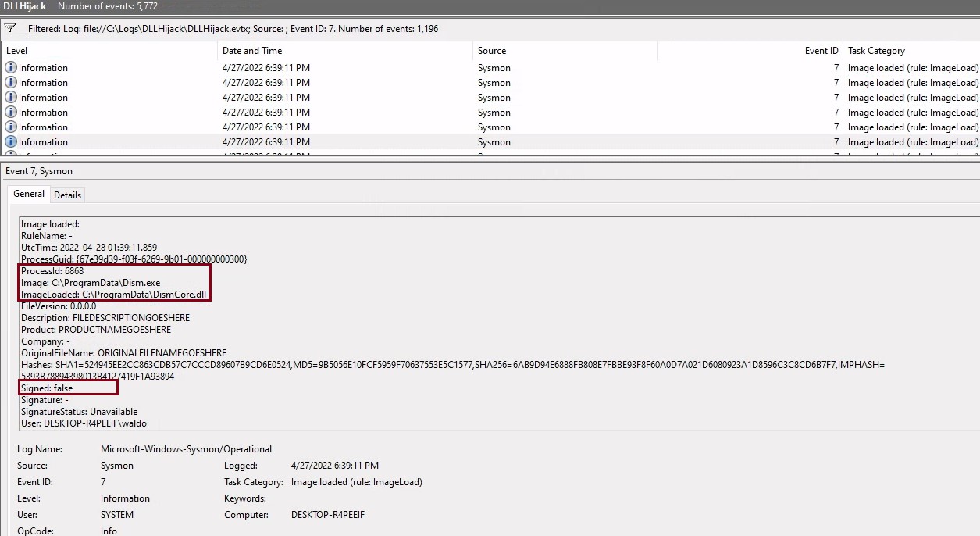Sort events by Date and Time column
Viewport: 980px width, 536px height.
(346, 51)
